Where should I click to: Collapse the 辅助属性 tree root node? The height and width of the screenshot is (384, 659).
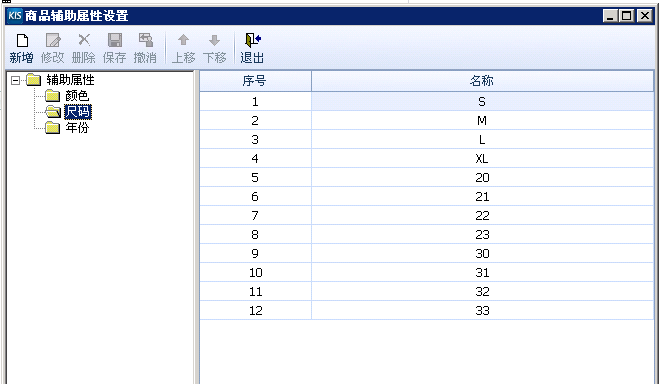coord(15,80)
